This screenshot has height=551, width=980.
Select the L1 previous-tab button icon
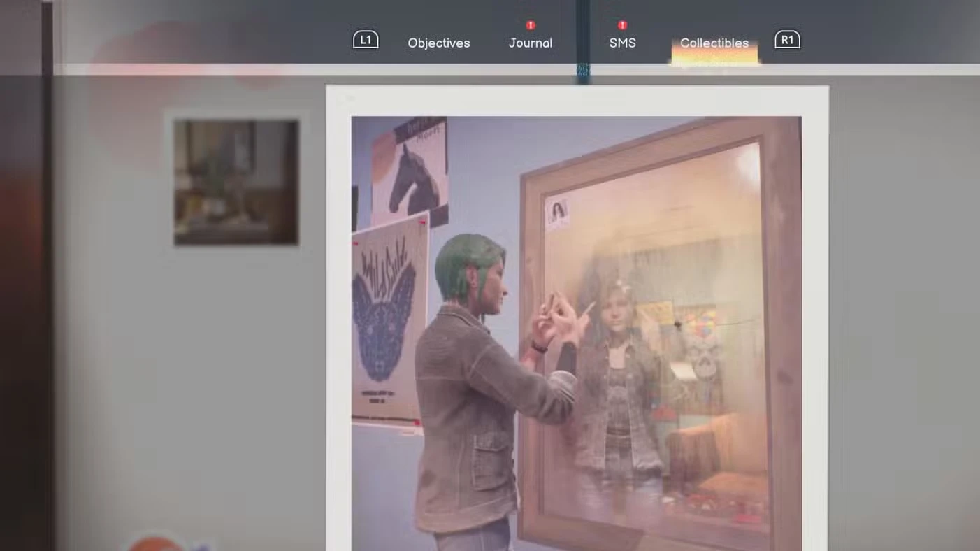pos(366,40)
